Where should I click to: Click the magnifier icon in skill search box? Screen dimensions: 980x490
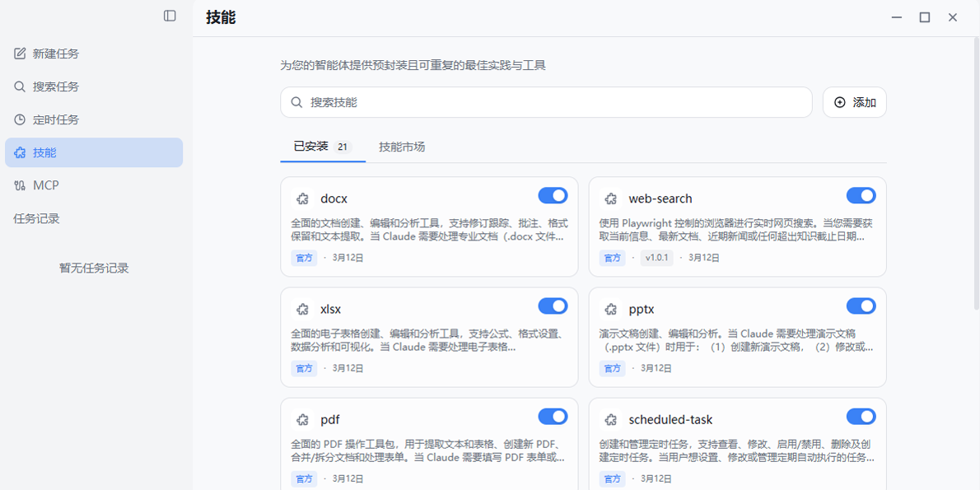296,103
